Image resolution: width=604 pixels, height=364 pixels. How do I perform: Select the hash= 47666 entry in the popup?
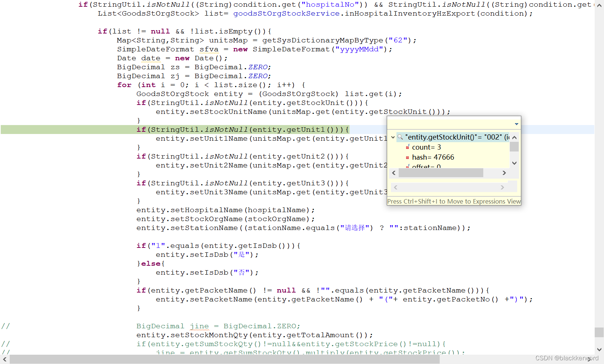433,157
